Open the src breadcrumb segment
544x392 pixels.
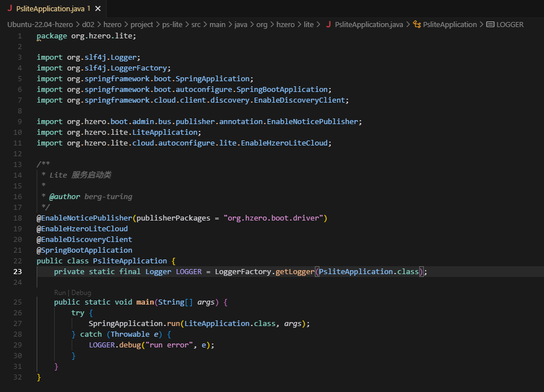(196, 25)
